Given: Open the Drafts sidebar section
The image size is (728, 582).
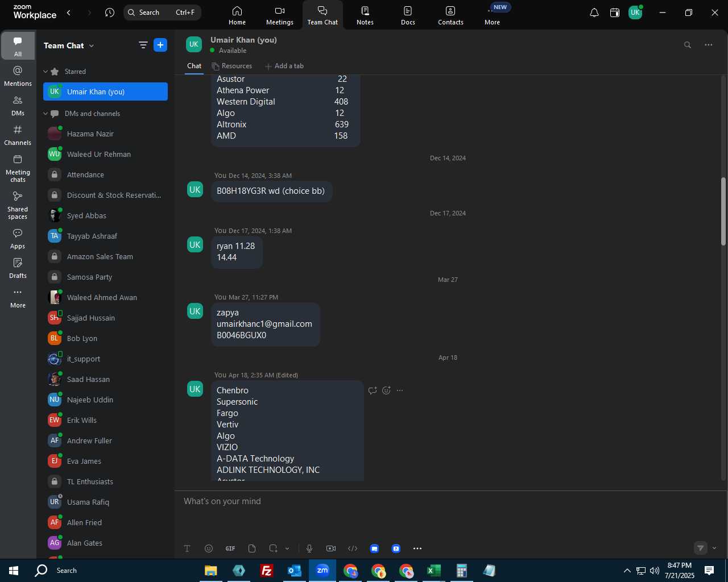Looking at the screenshot, I should (x=18, y=268).
